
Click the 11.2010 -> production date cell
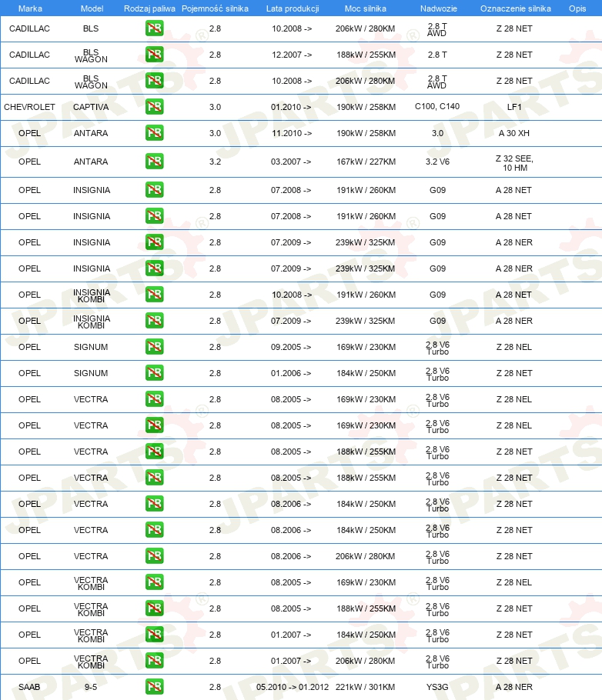(292, 133)
